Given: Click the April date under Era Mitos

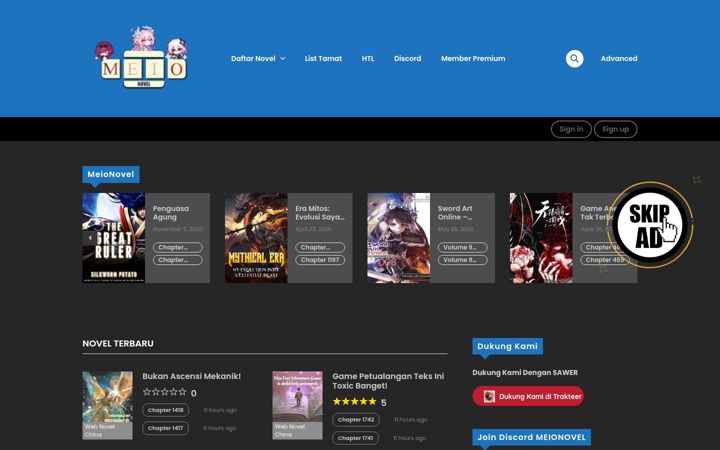Looking at the screenshot, I should click(x=313, y=229).
